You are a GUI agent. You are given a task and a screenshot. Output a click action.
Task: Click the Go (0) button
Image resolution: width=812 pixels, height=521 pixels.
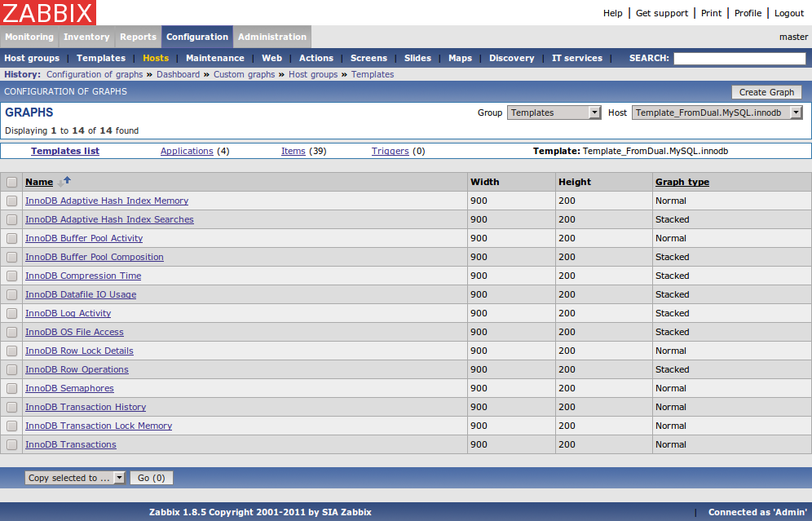tap(151, 478)
